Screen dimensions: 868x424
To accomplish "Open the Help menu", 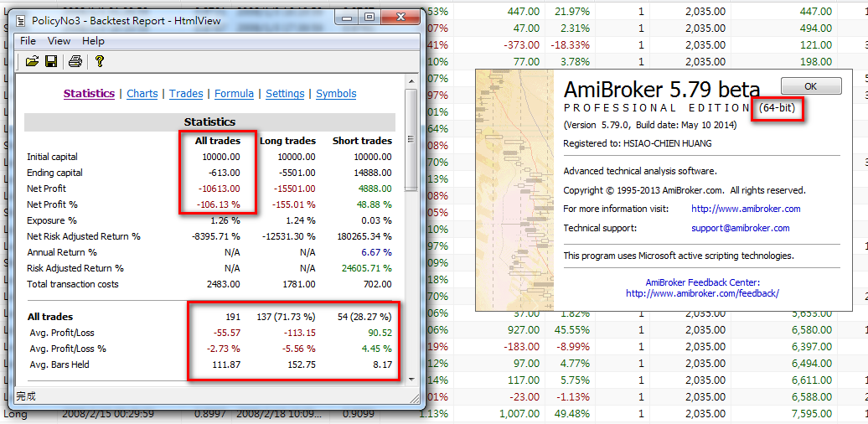I will click(93, 41).
